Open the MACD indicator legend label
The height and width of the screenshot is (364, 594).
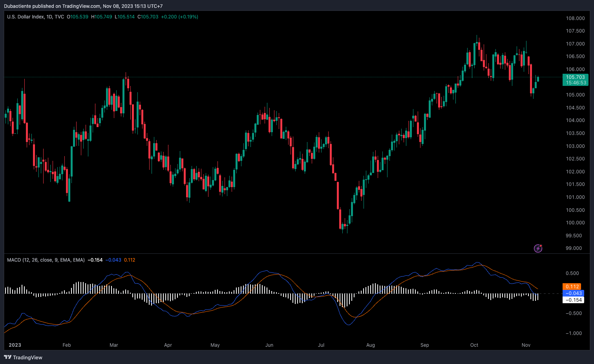pyautogui.click(x=46, y=260)
